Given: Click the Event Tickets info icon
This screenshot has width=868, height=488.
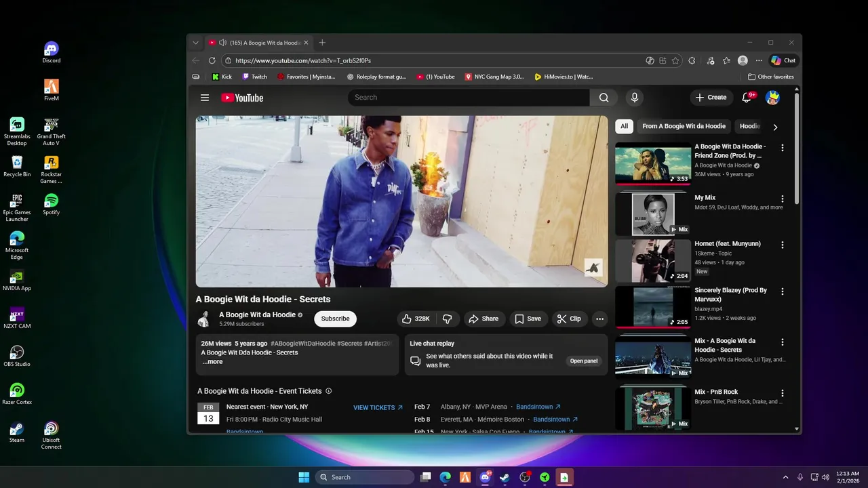Looking at the screenshot, I should tap(329, 391).
